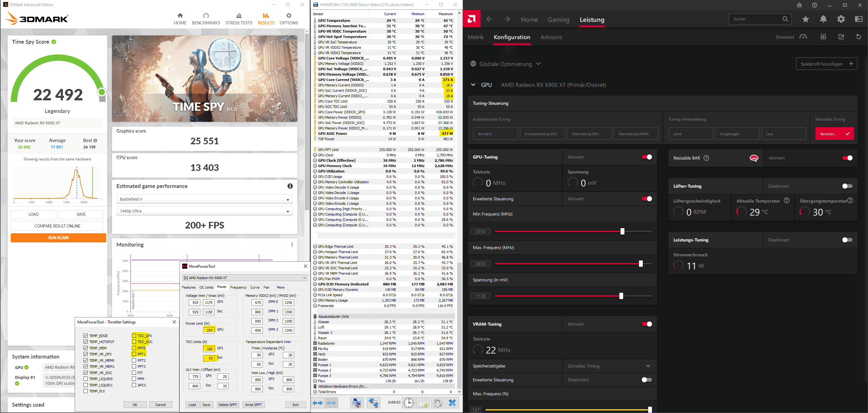Close HWiNFO sensors with blue X icon
Screen dimensions: 868x413
[452, 403]
